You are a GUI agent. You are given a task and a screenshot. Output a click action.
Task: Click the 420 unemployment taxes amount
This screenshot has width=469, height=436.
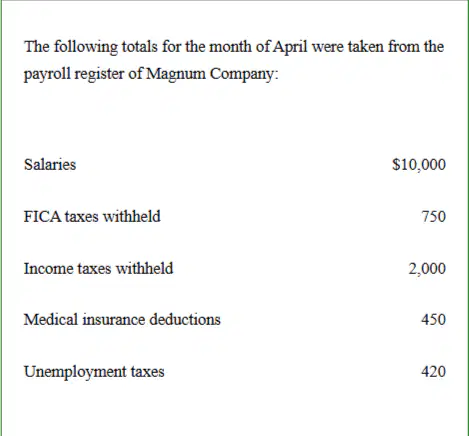[x=433, y=371]
